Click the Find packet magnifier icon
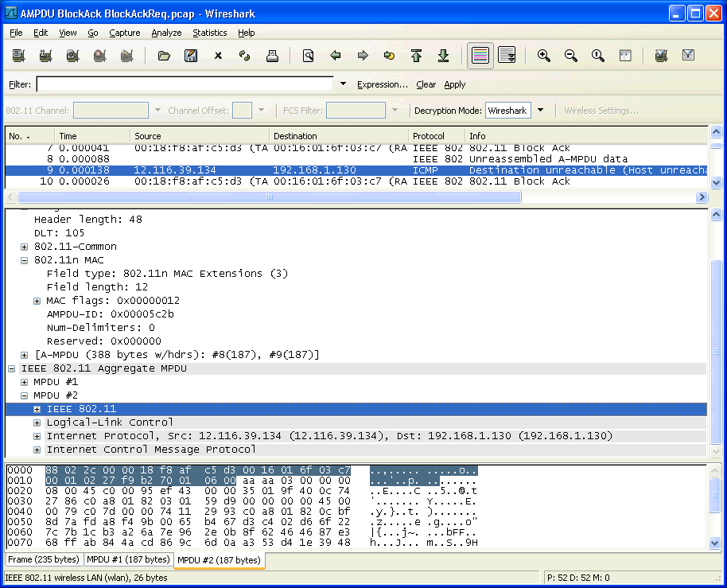The width and height of the screenshot is (727, 588). (x=309, y=56)
